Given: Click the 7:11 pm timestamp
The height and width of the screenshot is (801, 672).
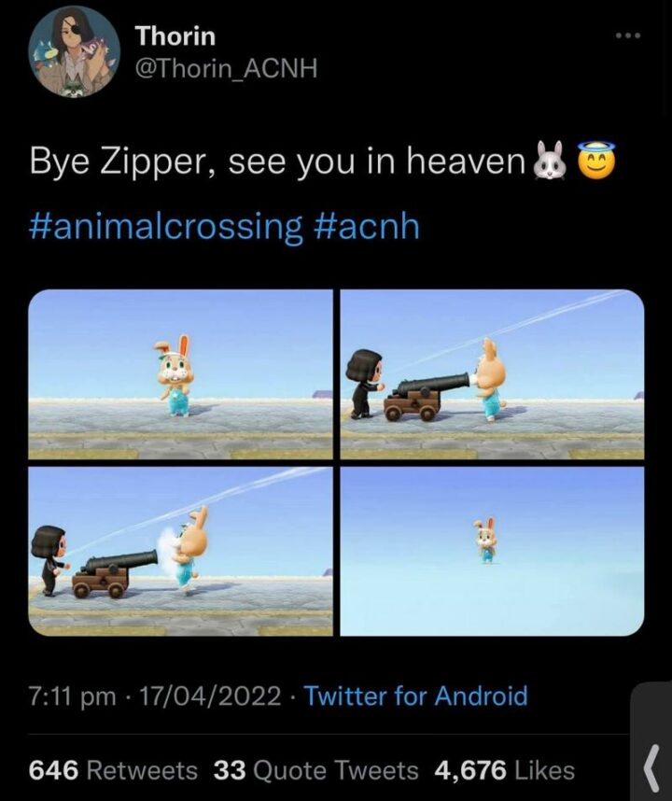Looking at the screenshot, I should 73,696.
